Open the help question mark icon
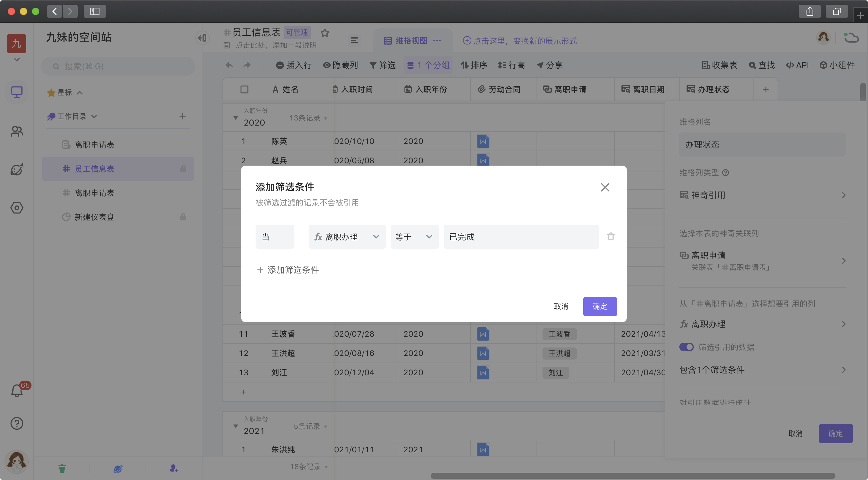Screen dimensions: 868x480 pos(17,423)
